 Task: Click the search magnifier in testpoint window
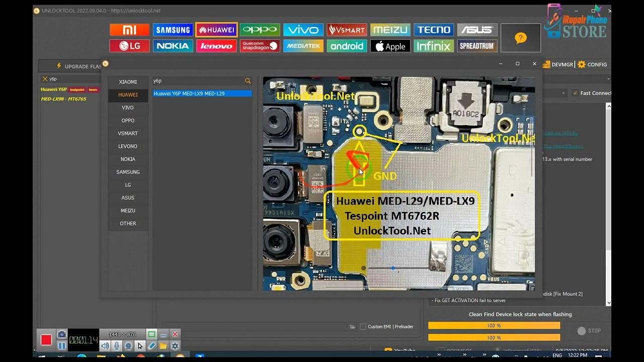coord(248,80)
